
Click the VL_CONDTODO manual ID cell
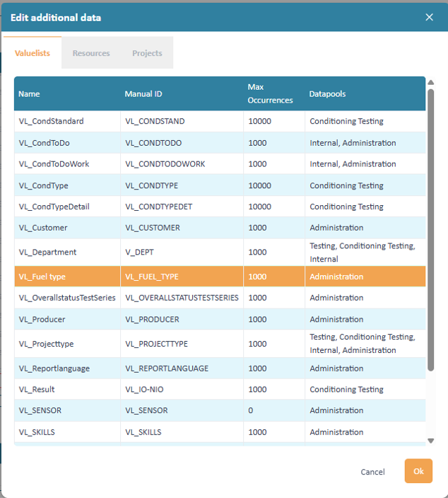[x=182, y=143]
